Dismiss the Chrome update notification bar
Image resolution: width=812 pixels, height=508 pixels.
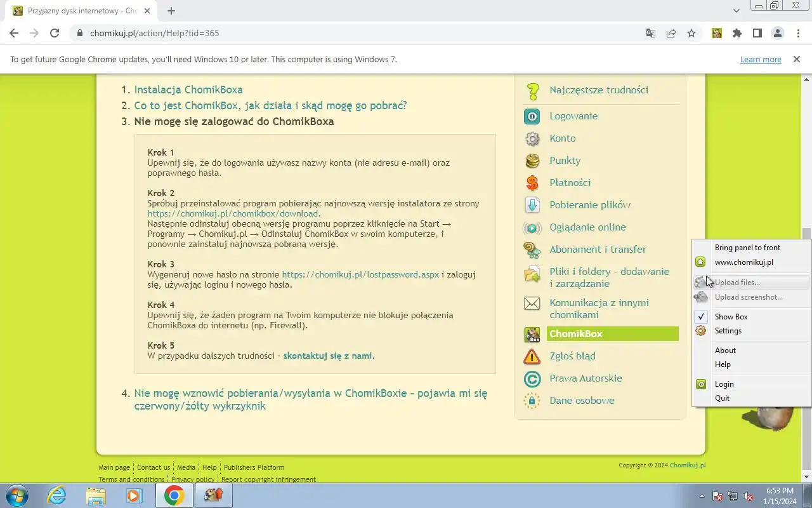click(797, 59)
